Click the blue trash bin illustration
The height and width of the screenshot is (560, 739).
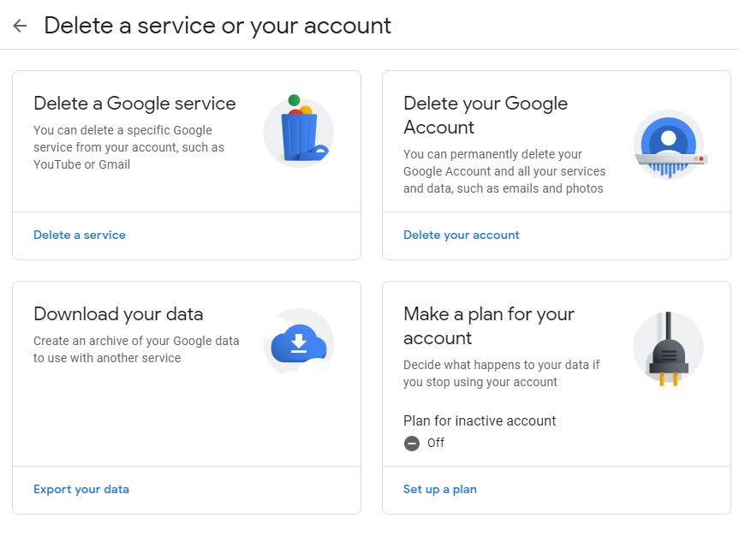click(299, 129)
